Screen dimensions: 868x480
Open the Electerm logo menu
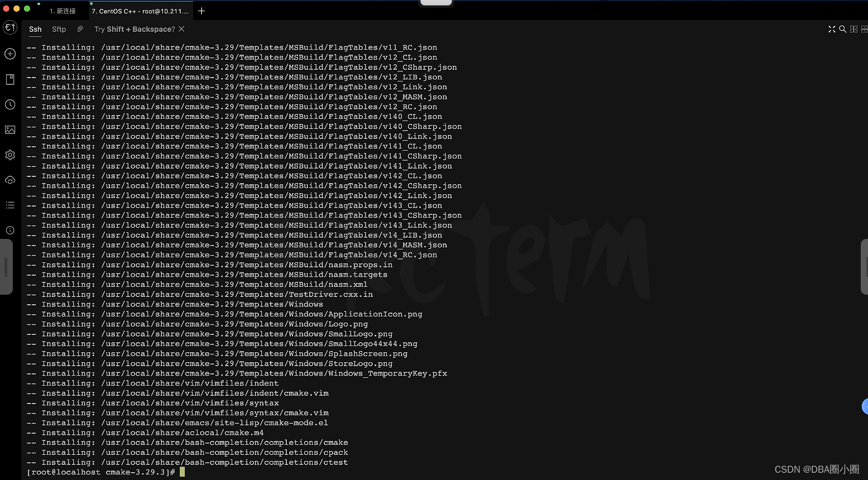point(10,27)
